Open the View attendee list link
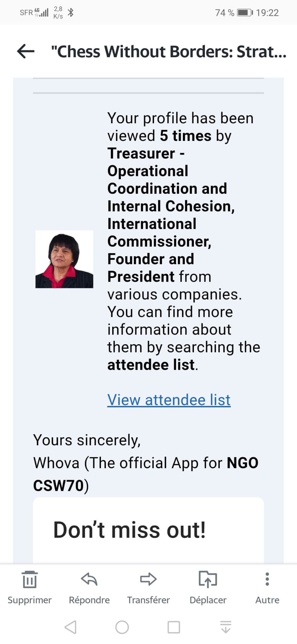This screenshot has width=297, height=644. (x=169, y=400)
